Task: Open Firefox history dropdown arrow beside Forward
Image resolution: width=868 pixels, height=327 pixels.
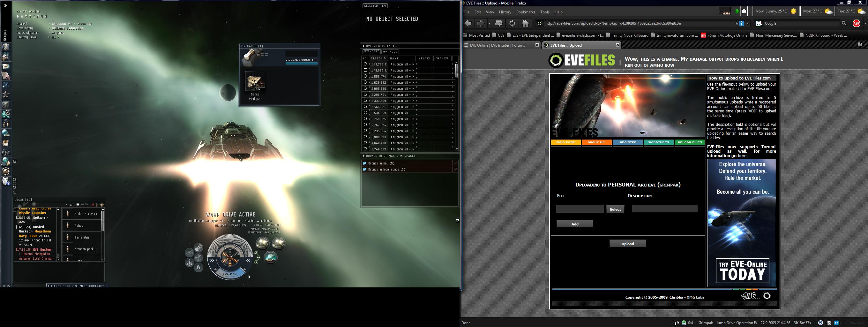Action: coord(490,23)
